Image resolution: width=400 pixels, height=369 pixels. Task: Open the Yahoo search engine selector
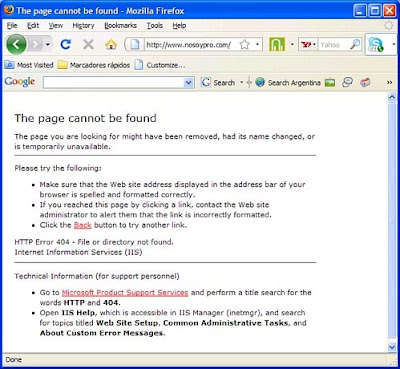(x=308, y=45)
